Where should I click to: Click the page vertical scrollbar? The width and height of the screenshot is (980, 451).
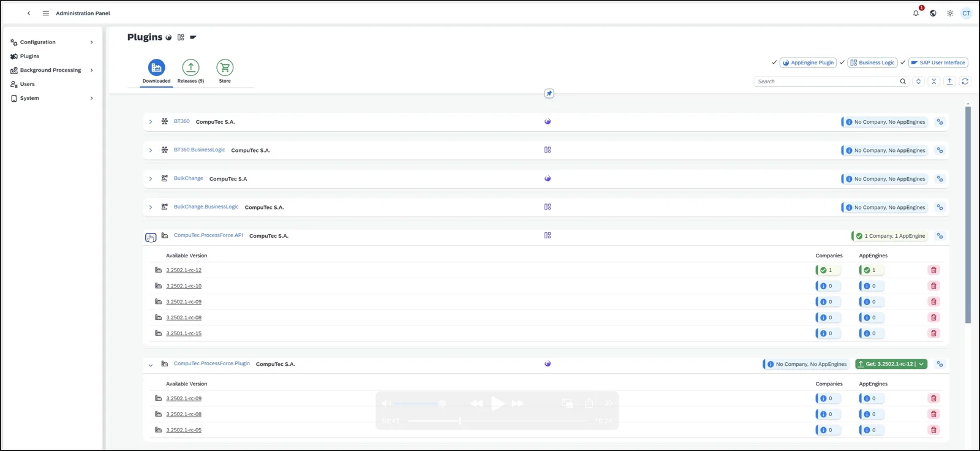click(968, 214)
